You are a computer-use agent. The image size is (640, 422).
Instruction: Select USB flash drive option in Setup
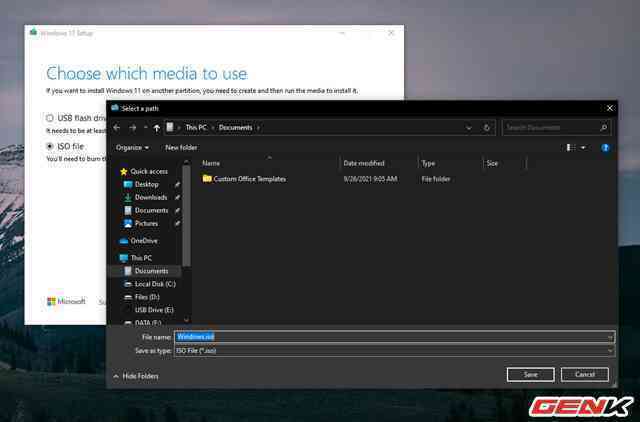50,118
